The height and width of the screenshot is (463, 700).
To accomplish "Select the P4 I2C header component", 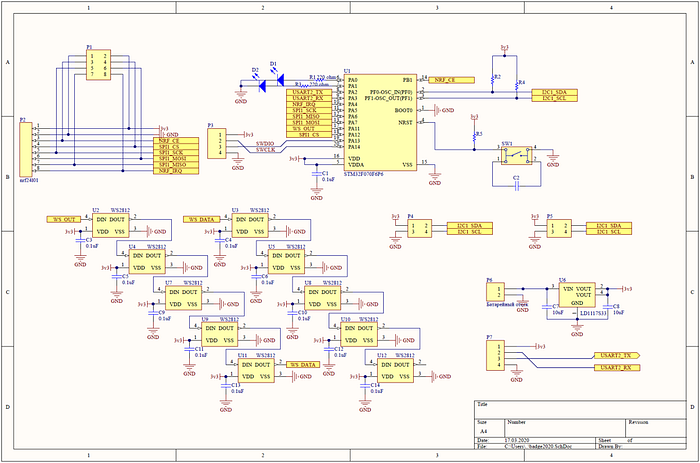I will click(x=420, y=228).
